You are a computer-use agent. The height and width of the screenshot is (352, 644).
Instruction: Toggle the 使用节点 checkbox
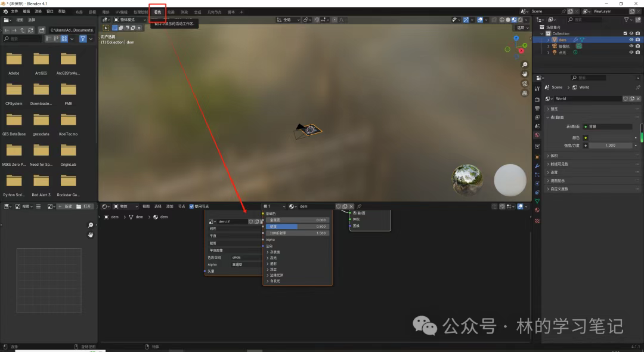pyautogui.click(x=192, y=206)
